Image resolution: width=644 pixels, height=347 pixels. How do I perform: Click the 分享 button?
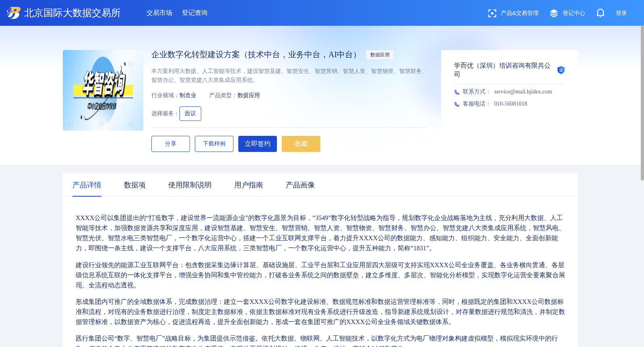(171, 144)
